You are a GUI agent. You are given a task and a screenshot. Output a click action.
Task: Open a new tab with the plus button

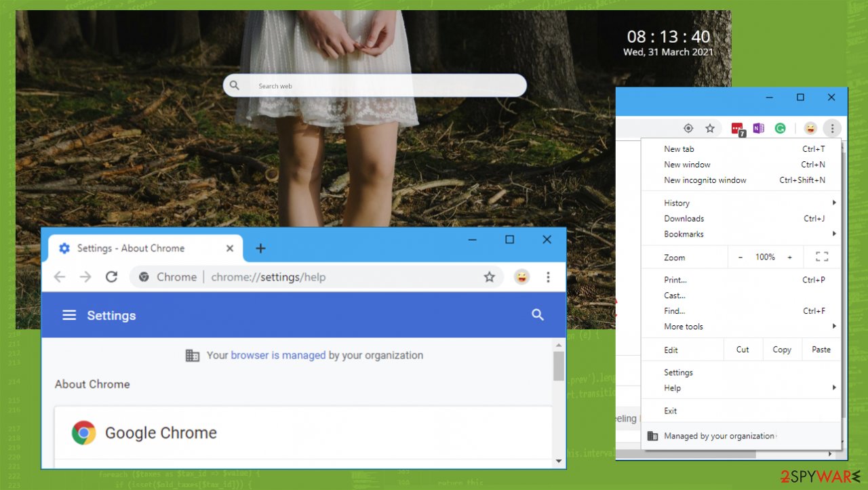pos(260,248)
